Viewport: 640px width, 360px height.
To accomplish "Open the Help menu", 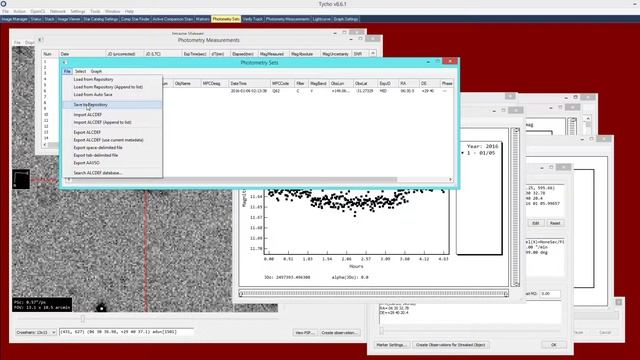I will [x=129, y=11].
